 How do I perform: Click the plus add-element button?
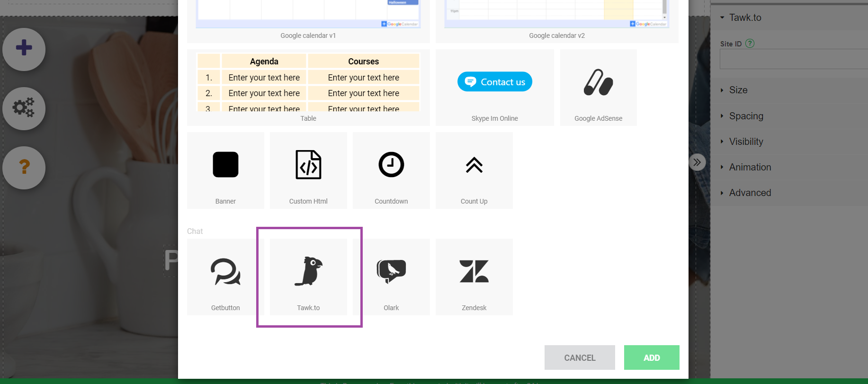click(24, 49)
